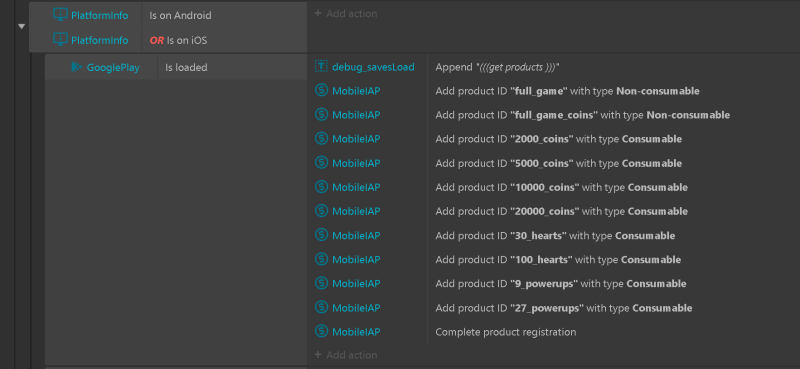Select the GooglePlay 'Is loaded' condition
Viewport: 800px width, 369px height.
pyautogui.click(x=186, y=67)
